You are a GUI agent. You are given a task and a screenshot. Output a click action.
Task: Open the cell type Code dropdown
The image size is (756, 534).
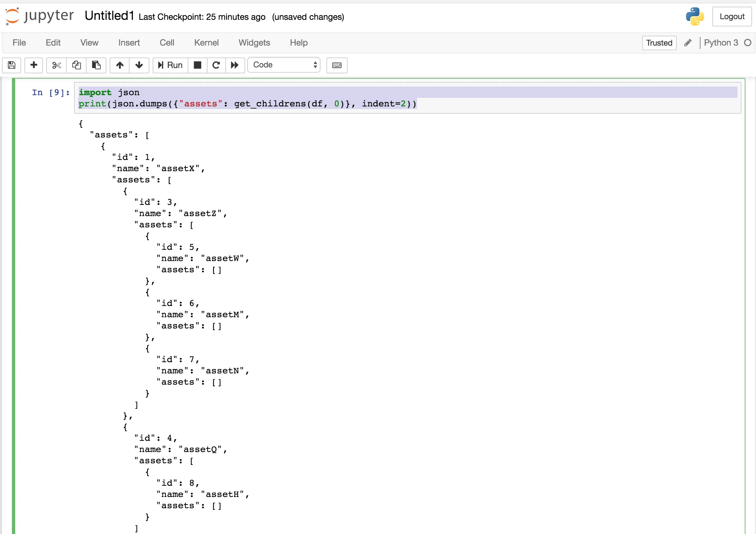(x=284, y=65)
